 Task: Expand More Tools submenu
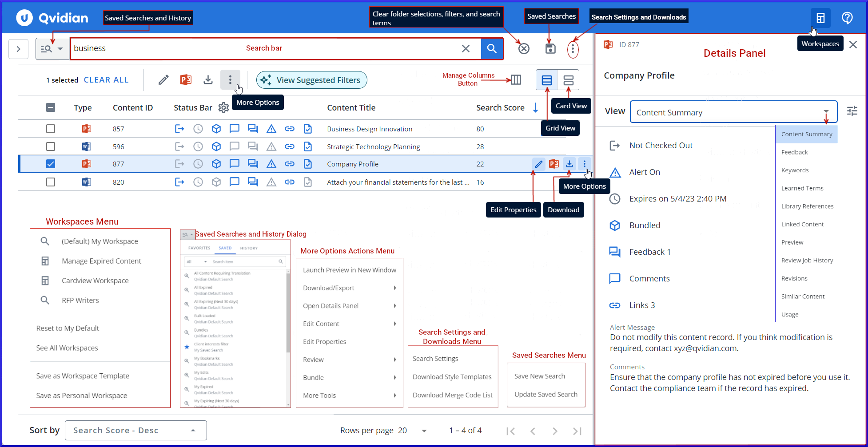(350, 396)
